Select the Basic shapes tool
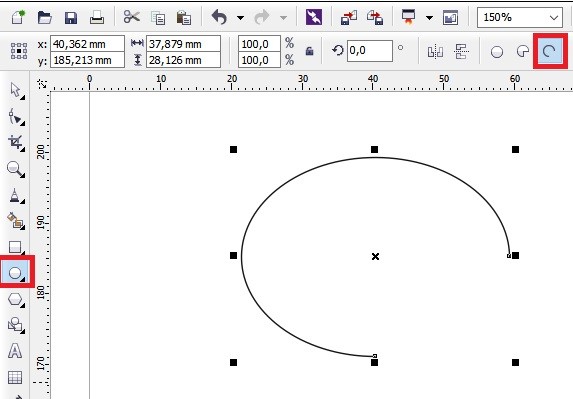This screenshot has width=573, height=399. [x=16, y=325]
